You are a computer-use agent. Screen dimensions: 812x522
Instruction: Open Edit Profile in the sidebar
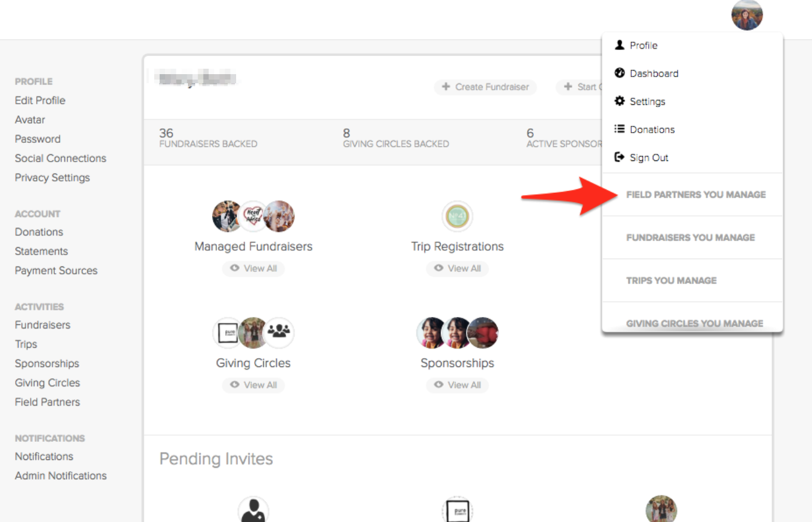pyautogui.click(x=40, y=101)
